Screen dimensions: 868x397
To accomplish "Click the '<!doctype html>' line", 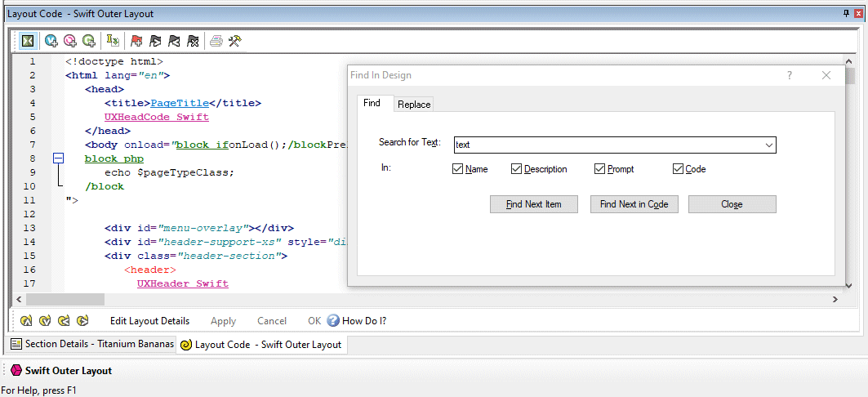I will (114, 61).
